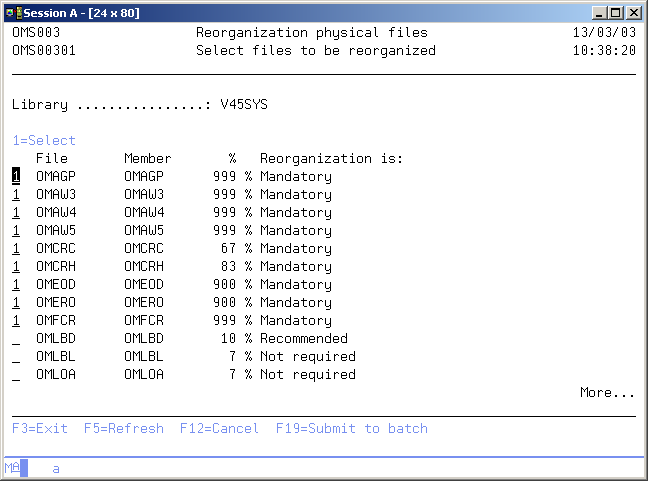This screenshot has height=481, width=648.
Task: Click the MA status indicator in status bar
Action: point(12,468)
